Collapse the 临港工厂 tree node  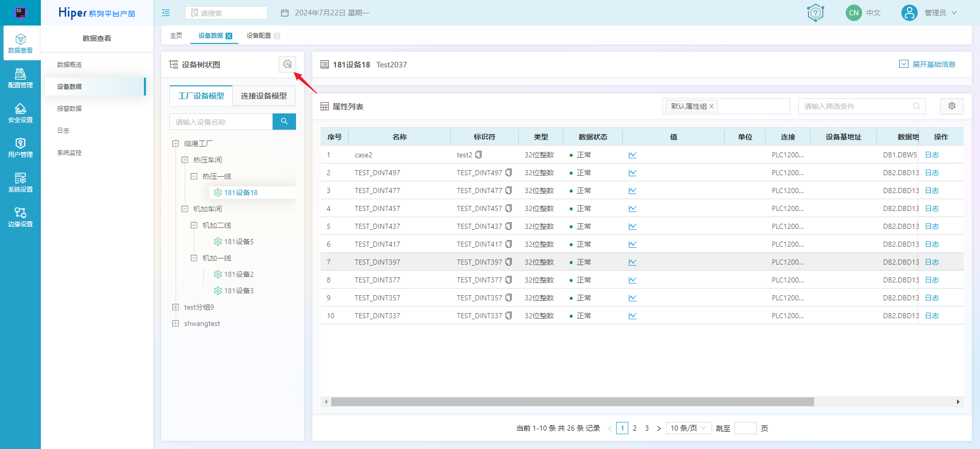(176, 144)
